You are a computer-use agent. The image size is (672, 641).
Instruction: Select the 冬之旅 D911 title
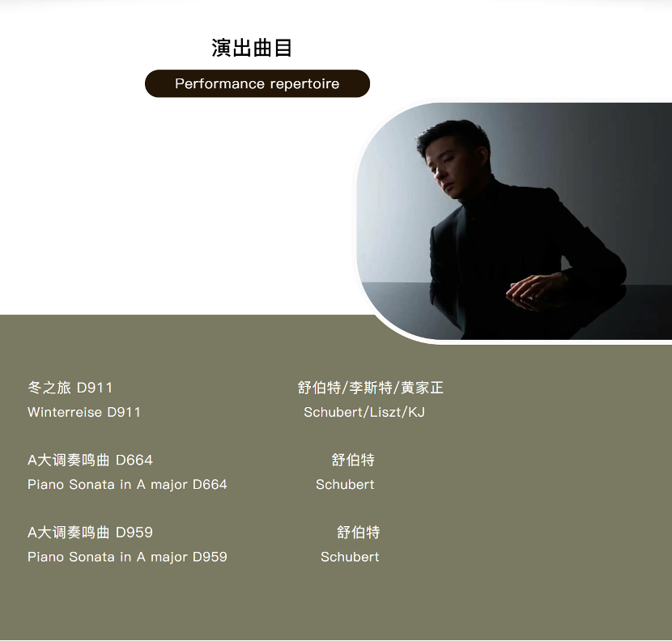pyautogui.click(x=70, y=388)
